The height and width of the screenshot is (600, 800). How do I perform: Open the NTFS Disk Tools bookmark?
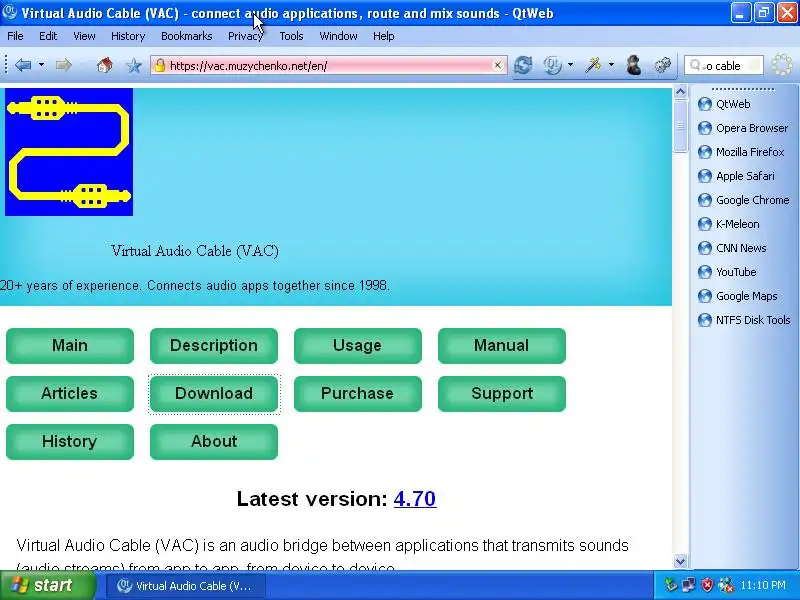point(744,320)
